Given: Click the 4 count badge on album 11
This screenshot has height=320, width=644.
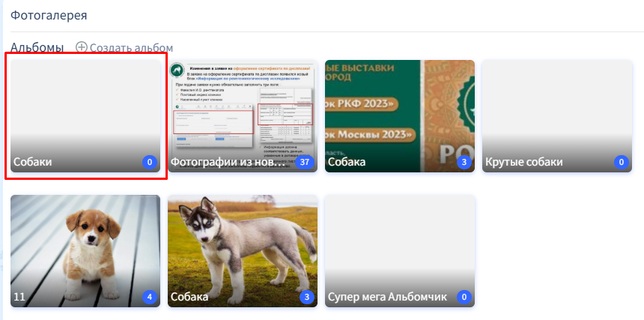Looking at the screenshot, I should (150, 297).
